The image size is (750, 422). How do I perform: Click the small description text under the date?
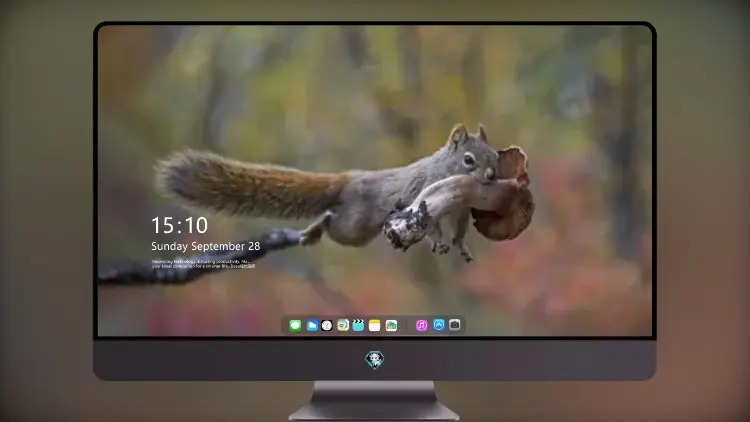[203, 264]
